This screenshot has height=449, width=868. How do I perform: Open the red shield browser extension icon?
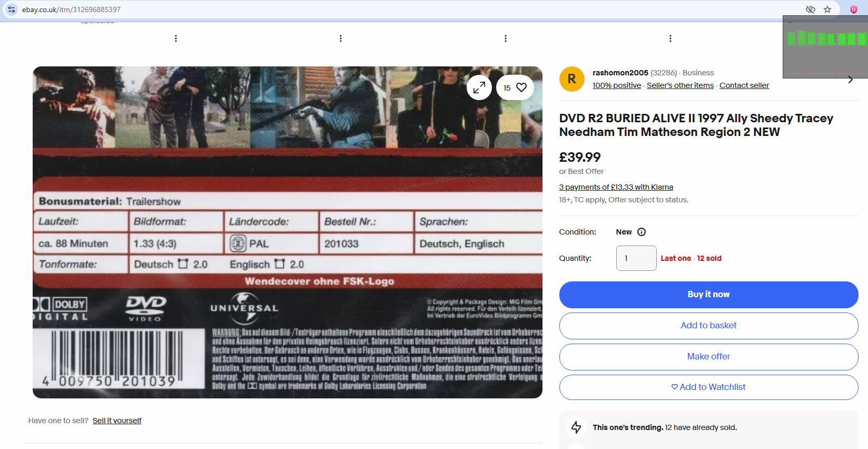coord(854,9)
